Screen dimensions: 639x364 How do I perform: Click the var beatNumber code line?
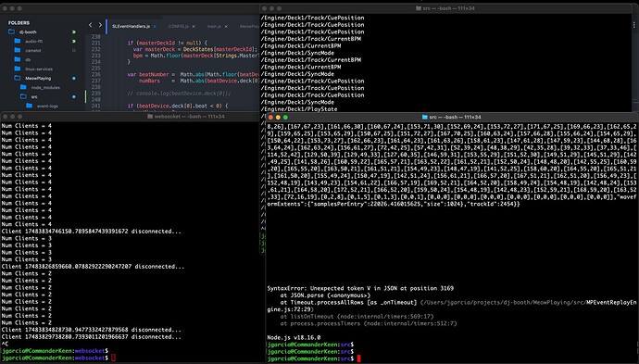(x=194, y=74)
